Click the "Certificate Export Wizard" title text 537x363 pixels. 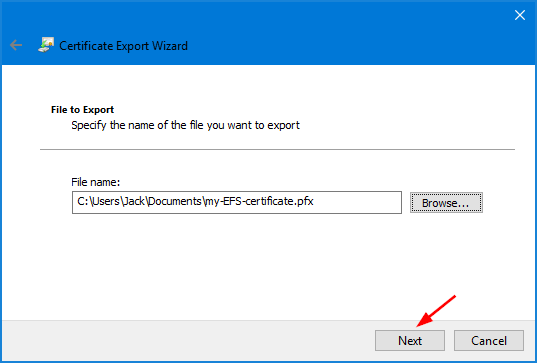(123, 46)
